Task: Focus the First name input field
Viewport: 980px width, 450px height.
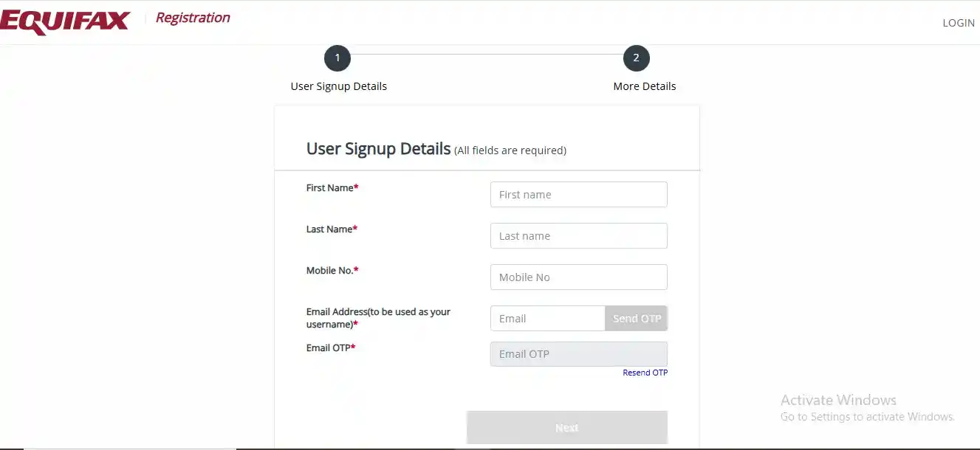Action: pyautogui.click(x=578, y=195)
